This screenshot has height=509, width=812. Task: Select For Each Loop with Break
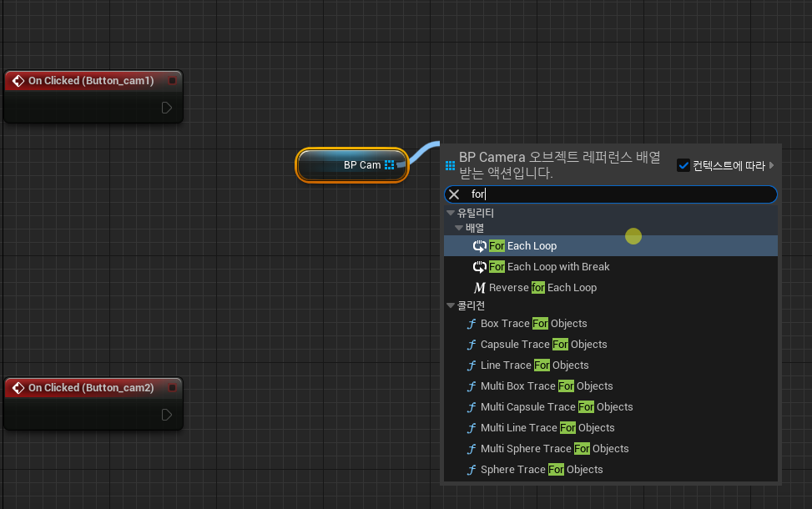coord(611,267)
